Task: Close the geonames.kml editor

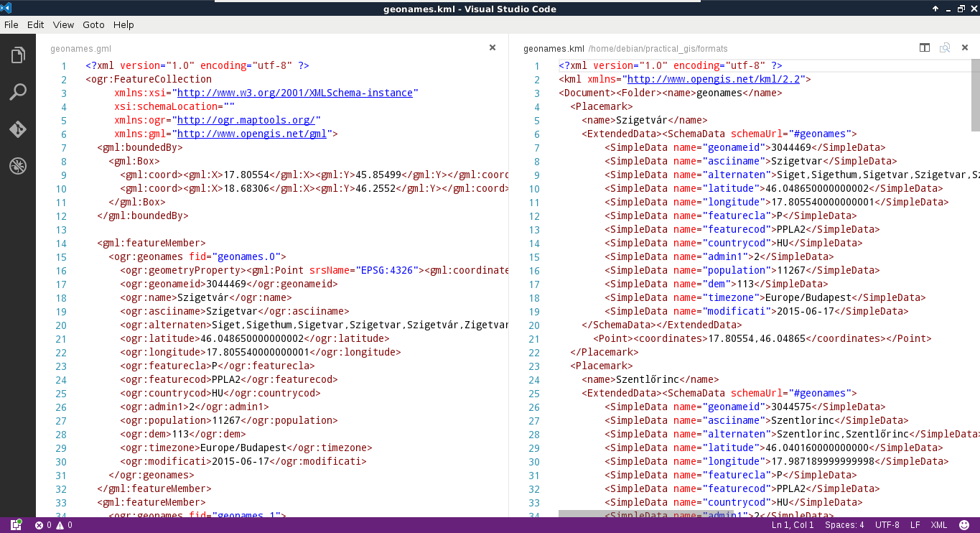Action: pyautogui.click(x=965, y=48)
